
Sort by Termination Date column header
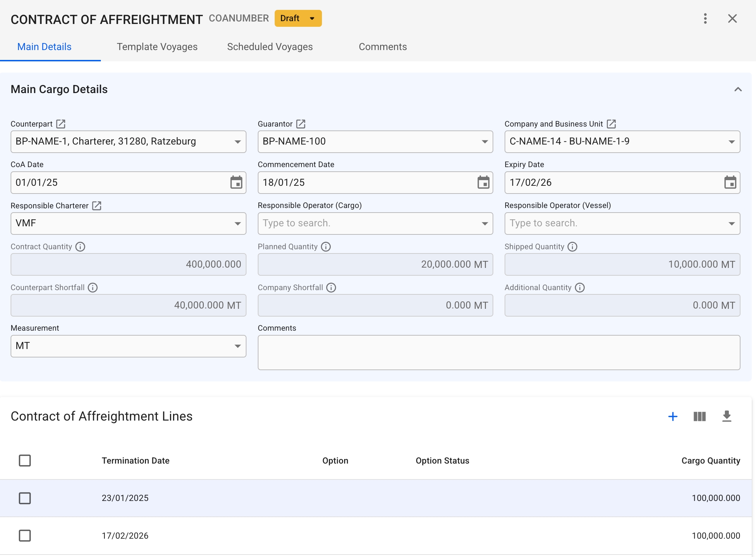click(135, 461)
